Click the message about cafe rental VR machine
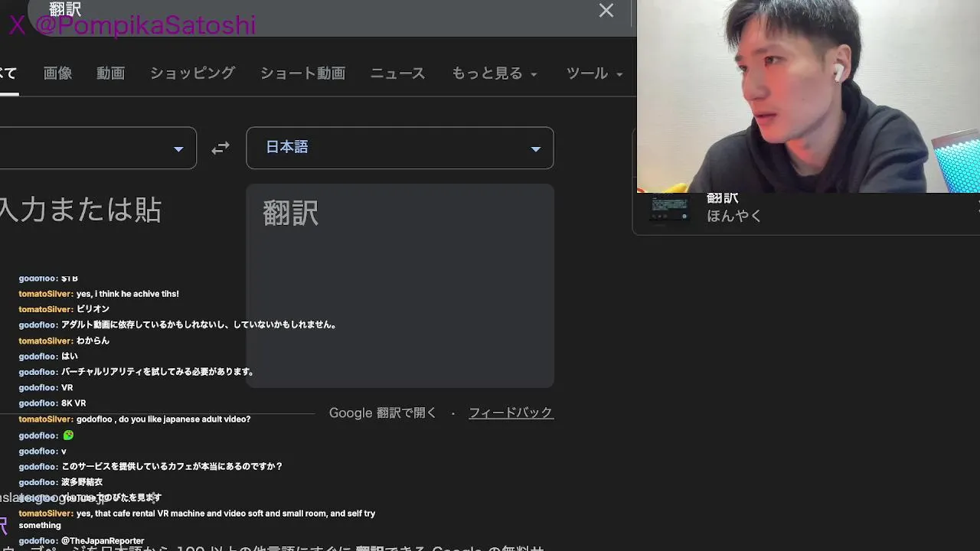980x551 pixels. (197, 519)
